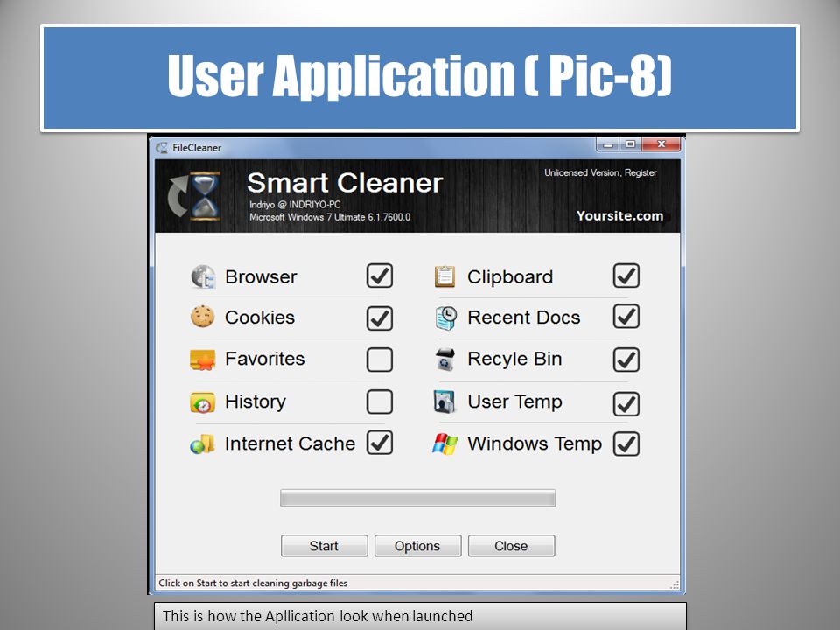Click the Windows Temp flag icon
Image resolution: width=840 pixels, height=630 pixels.
[x=445, y=444]
